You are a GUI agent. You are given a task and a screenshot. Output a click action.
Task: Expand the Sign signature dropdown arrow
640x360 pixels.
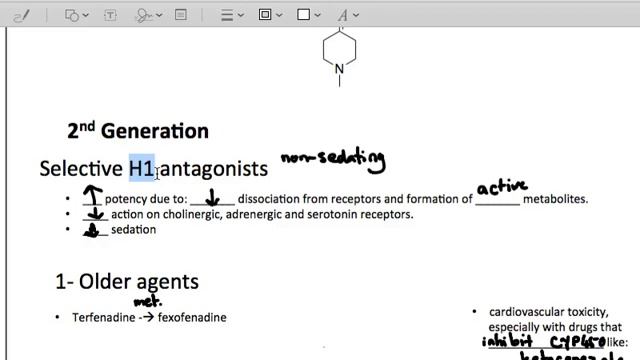(159, 16)
